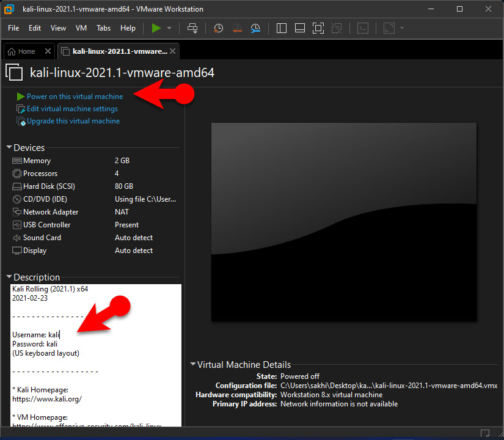Take a snapshot of this virtual machine

pos(218,28)
